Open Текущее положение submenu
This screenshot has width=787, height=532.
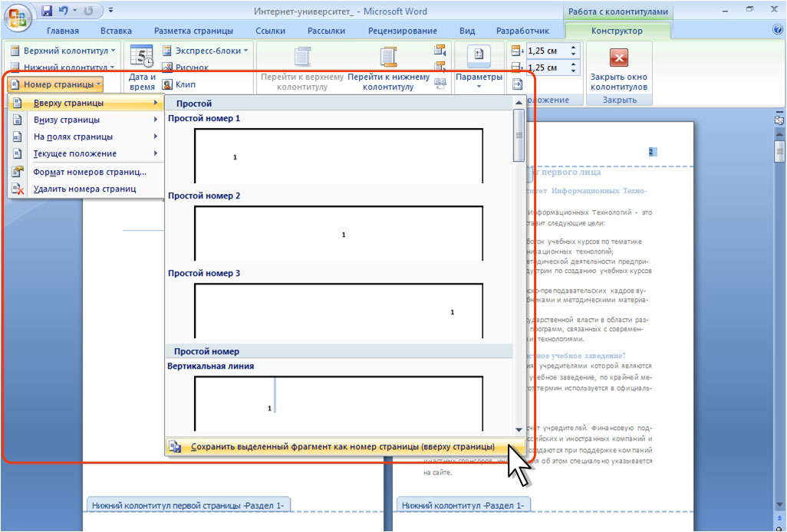click(x=86, y=153)
